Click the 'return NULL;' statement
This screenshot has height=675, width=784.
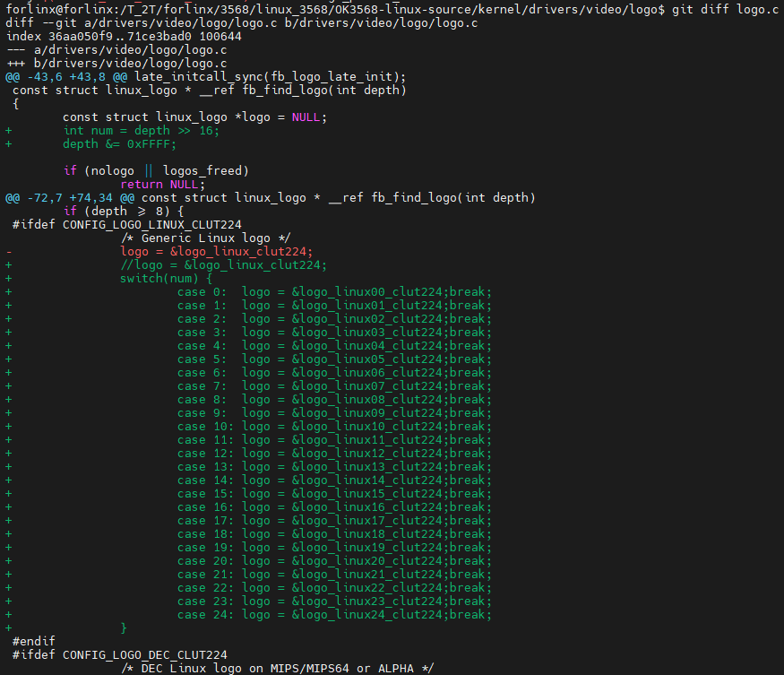162,184
